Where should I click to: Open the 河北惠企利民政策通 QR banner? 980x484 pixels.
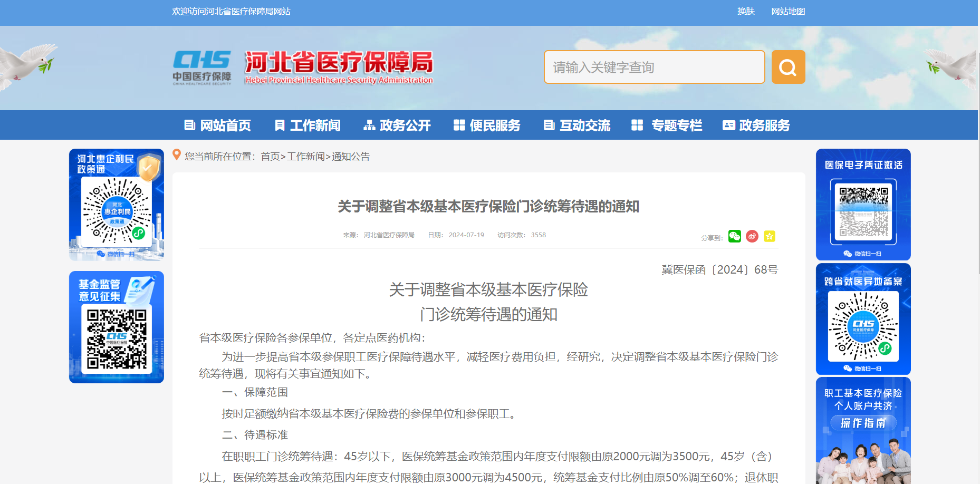117,205
